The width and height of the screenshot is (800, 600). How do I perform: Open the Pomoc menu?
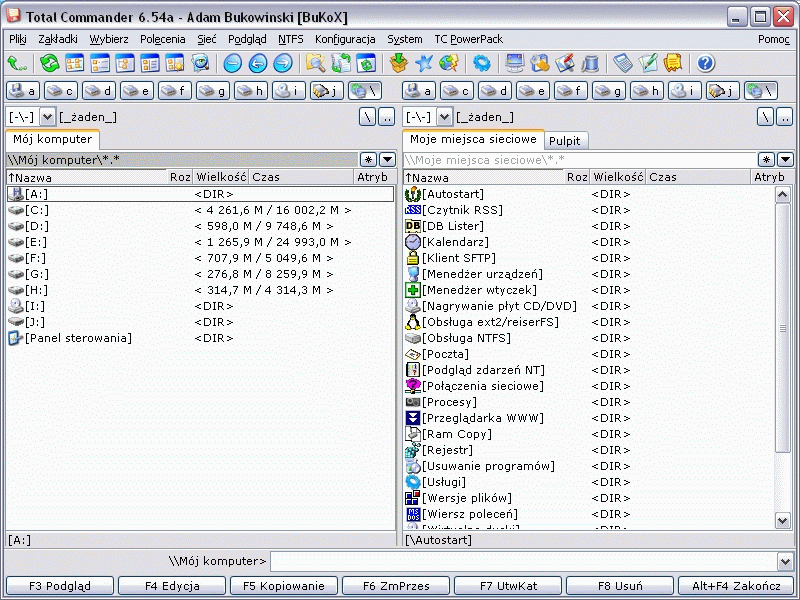pyautogui.click(x=773, y=39)
